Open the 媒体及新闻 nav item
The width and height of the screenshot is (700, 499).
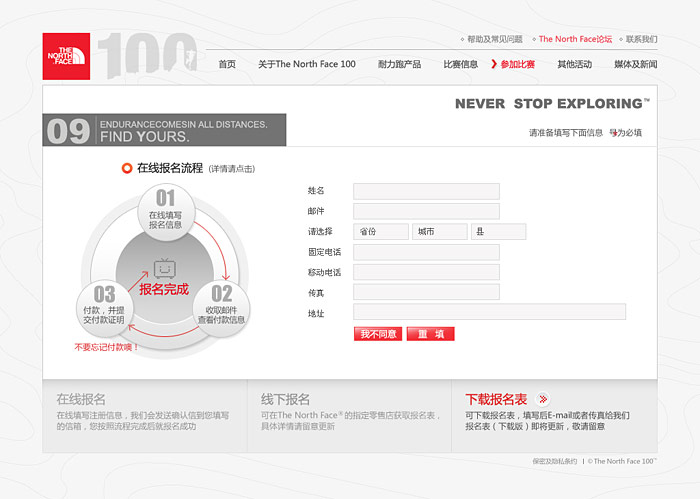(636, 64)
